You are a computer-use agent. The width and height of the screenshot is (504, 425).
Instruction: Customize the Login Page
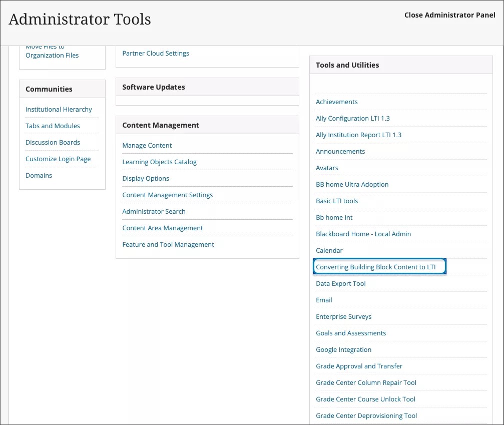click(58, 159)
